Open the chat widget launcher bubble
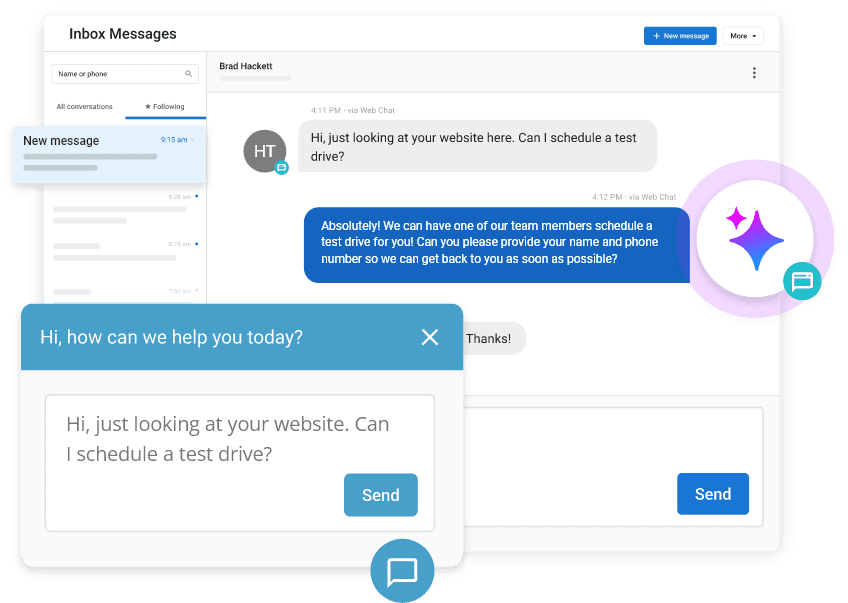Screen dimensions: 848x603 (x=402, y=571)
